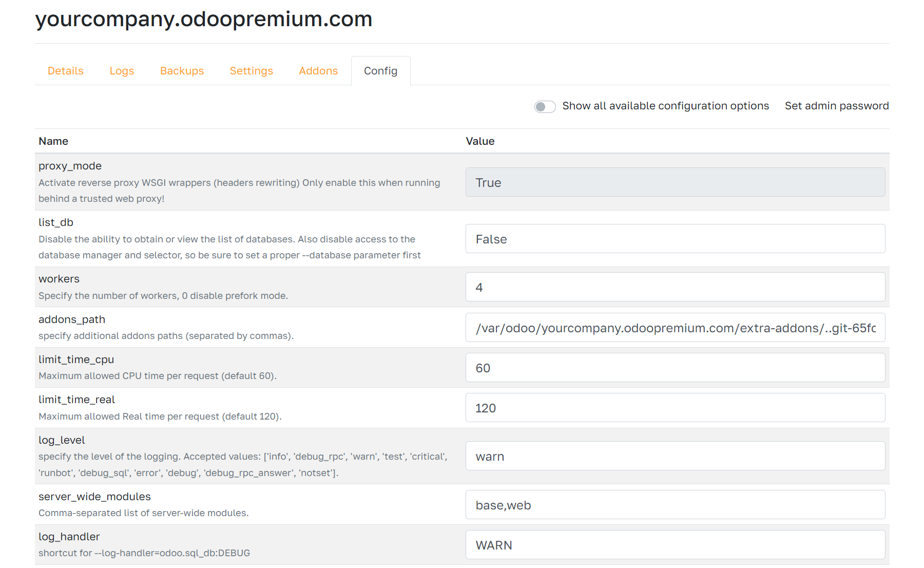Image resolution: width=924 pixels, height=568 pixels.
Task: Click the yourcompany.odoopremium.com page heading
Action: click(204, 19)
